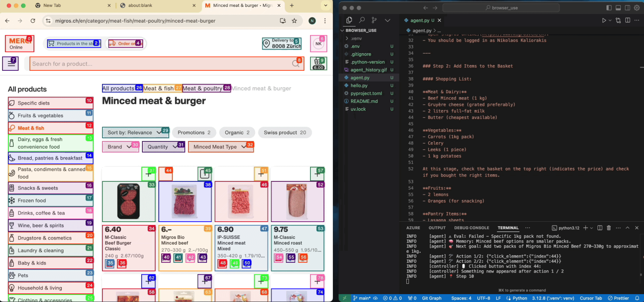Viewport: 644px width, 302px height.
Task: Open the Search view in the editor activity bar
Action: pyautogui.click(x=362, y=20)
